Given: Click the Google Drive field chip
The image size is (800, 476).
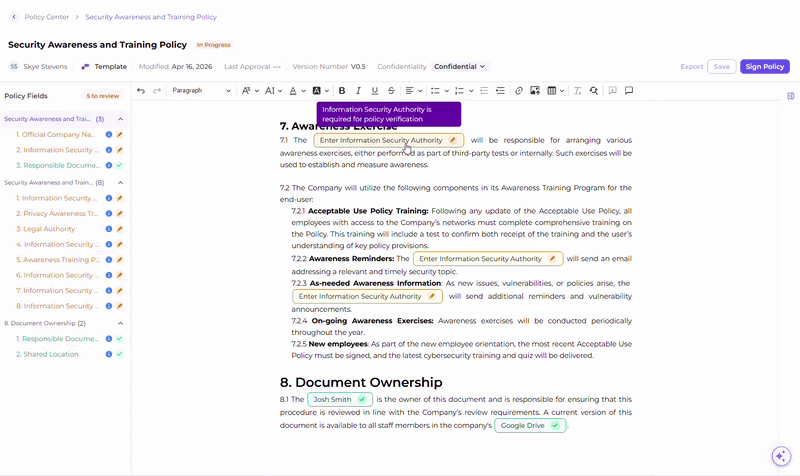Looking at the screenshot, I should 530,425.
